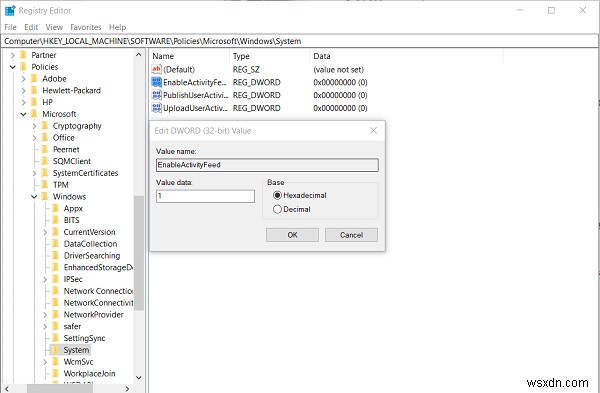The height and width of the screenshot is (393, 600).
Task: Click the tree horizontal scroll left arrow
Action: click(x=7, y=388)
